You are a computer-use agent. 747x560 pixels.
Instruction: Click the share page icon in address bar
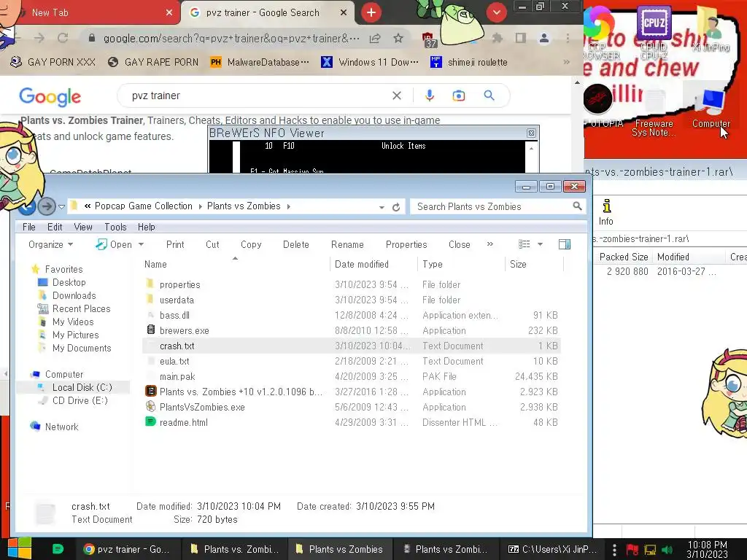[375, 38]
